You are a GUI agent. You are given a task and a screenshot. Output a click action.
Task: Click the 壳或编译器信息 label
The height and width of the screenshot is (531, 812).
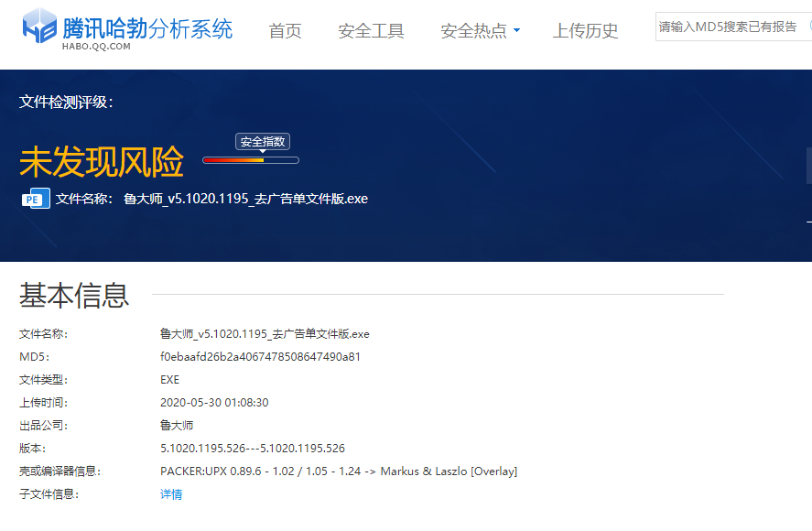click(60, 471)
